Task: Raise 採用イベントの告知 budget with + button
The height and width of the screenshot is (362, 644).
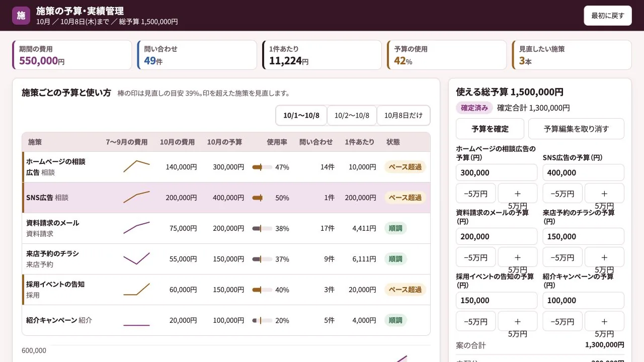Action: (518, 321)
